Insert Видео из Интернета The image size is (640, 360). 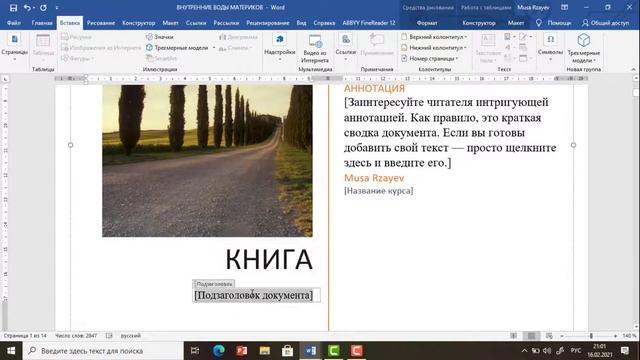pos(315,48)
